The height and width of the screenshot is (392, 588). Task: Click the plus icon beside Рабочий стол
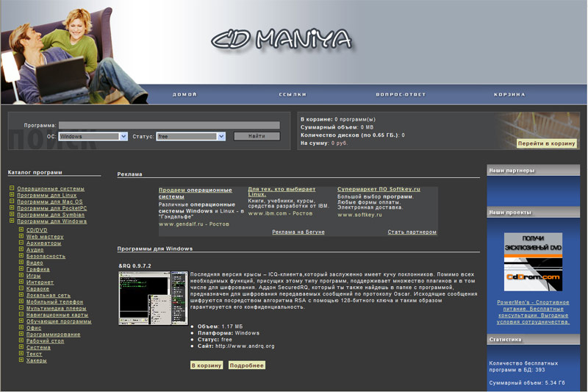click(x=21, y=341)
